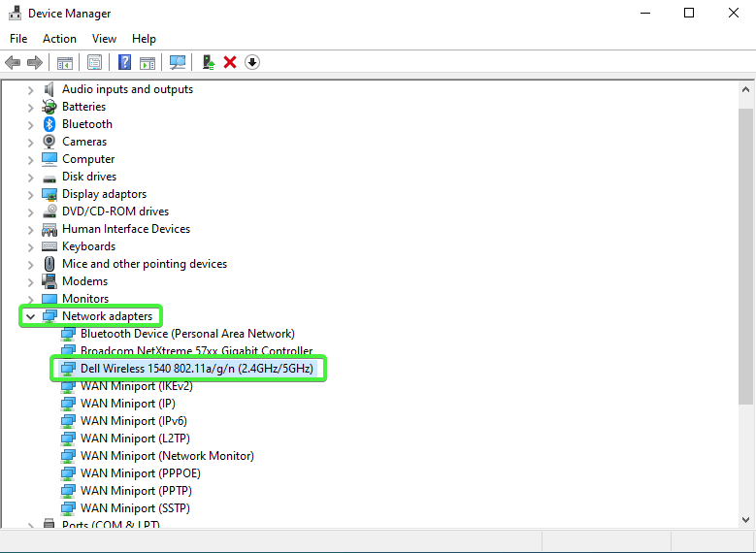Click the Batteries category icon
Viewport: 756px width, 553px height.
click(x=49, y=107)
